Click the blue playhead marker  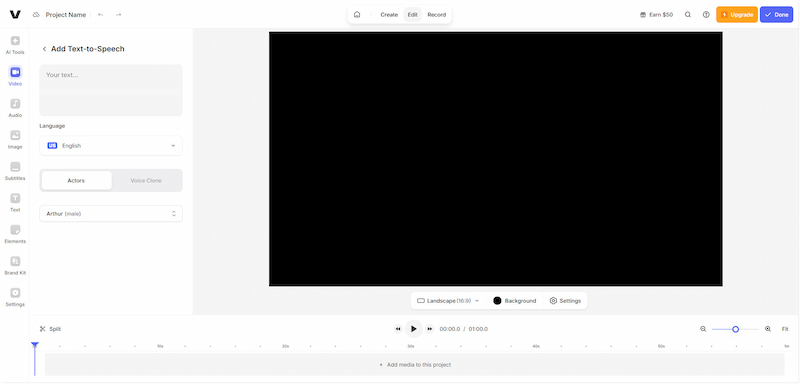pos(35,345)
